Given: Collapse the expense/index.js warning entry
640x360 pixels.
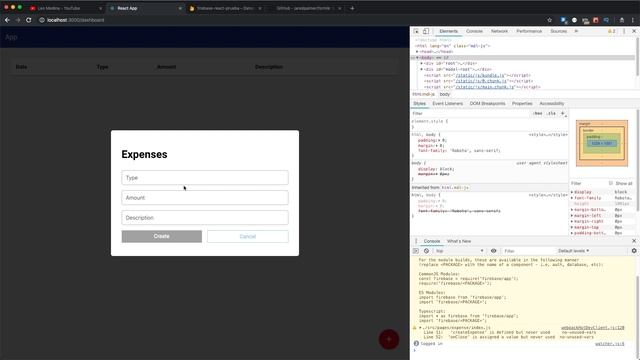Looking at the screenshot, I should [x=420, y=328].
